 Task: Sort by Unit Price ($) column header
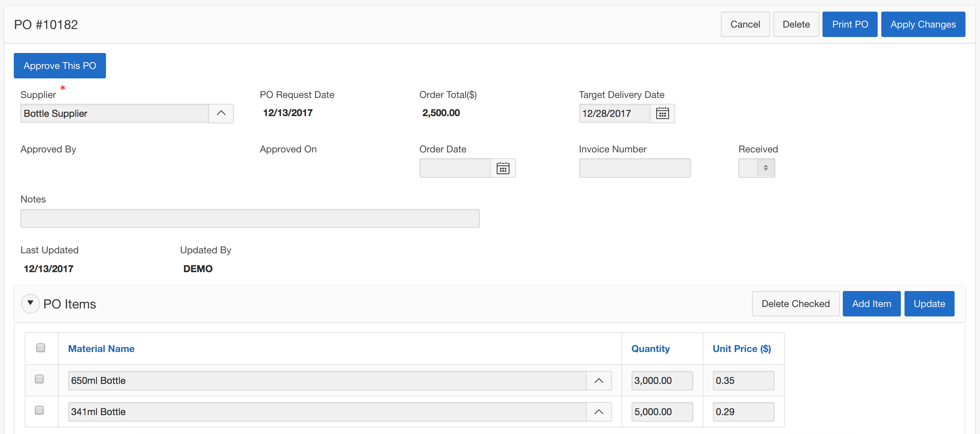[742, 349]
